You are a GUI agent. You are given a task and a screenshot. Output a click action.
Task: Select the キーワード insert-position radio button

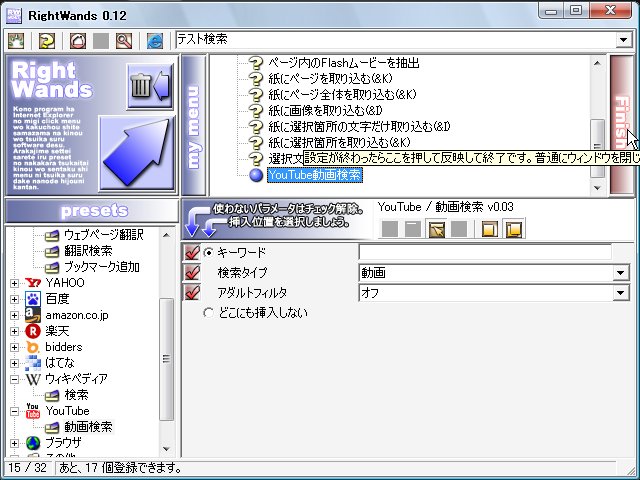tap(209, 253)
